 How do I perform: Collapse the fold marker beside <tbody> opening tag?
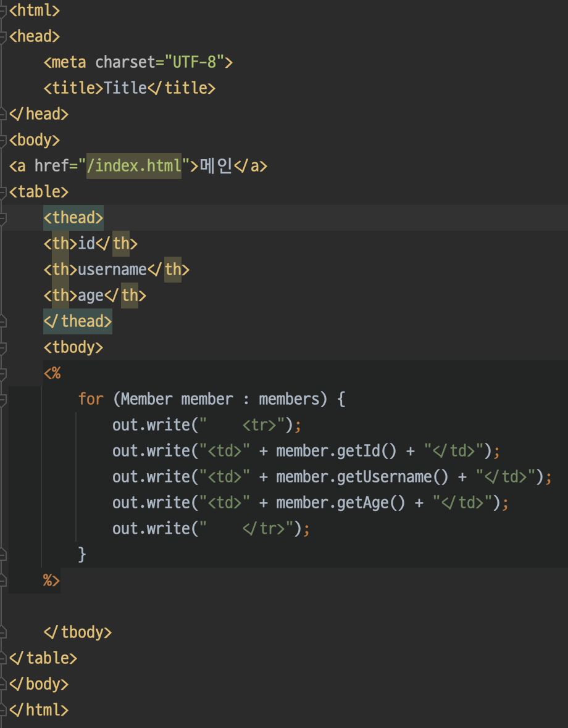click(3, 347)
